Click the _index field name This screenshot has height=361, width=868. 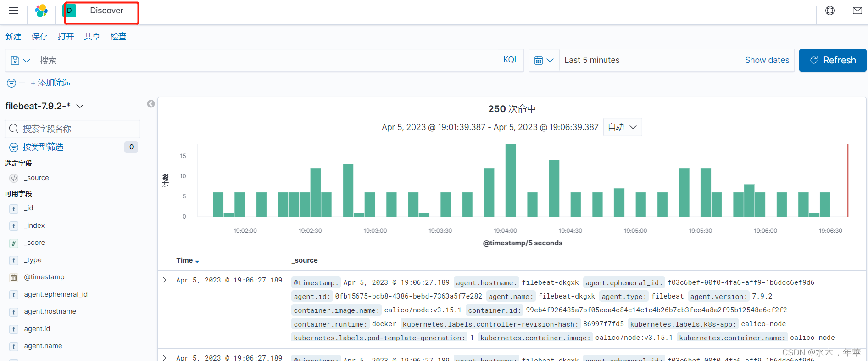tap(34, 226)
